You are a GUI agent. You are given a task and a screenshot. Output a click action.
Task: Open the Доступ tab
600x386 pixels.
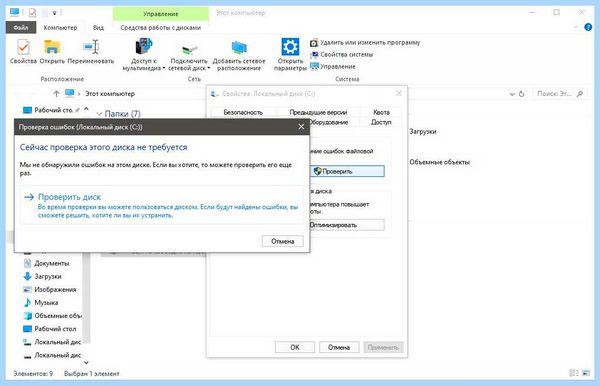click(381, 122)
